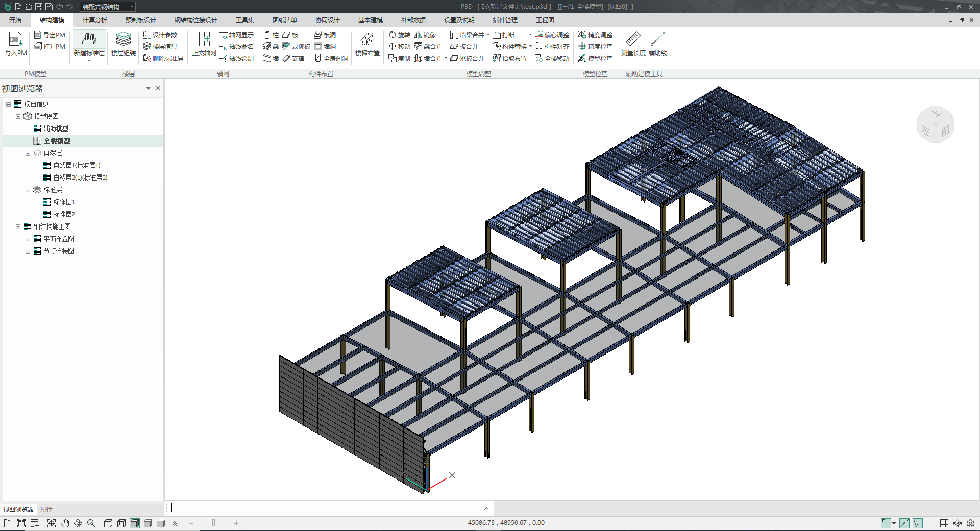
Task: Activate the pan hand tool in status bar
Action: pos(65,523)
